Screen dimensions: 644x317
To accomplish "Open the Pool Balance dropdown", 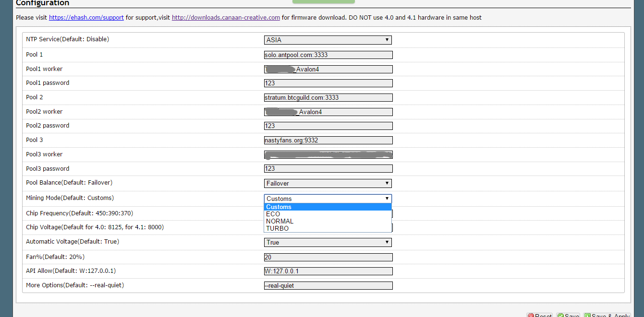I will [328, 183].
